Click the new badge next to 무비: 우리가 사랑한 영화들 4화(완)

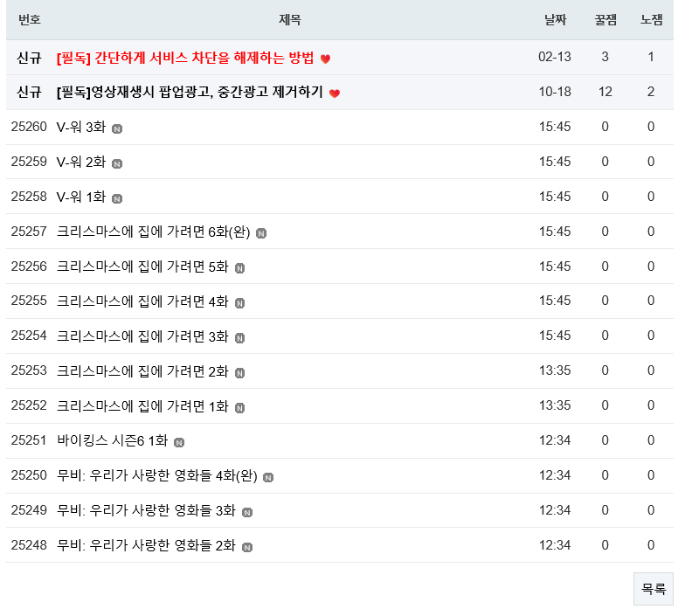pyautogui.click(x=268, y=477)
